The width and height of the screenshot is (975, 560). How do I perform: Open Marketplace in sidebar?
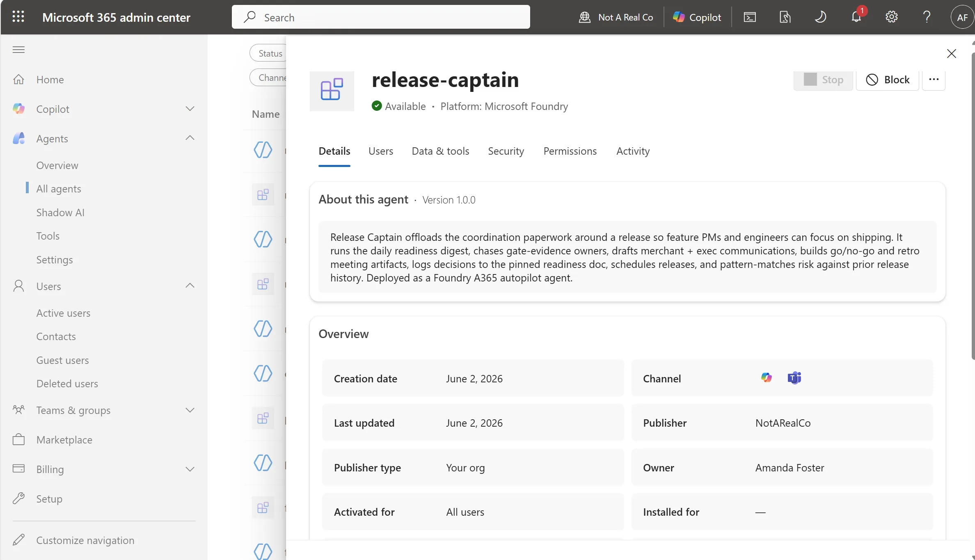click(x=64, y=440)
